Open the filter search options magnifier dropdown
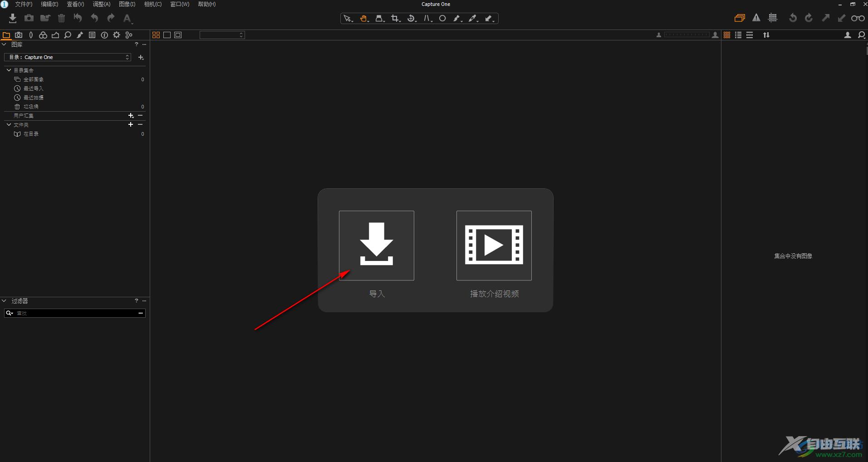 click(10, 313)
